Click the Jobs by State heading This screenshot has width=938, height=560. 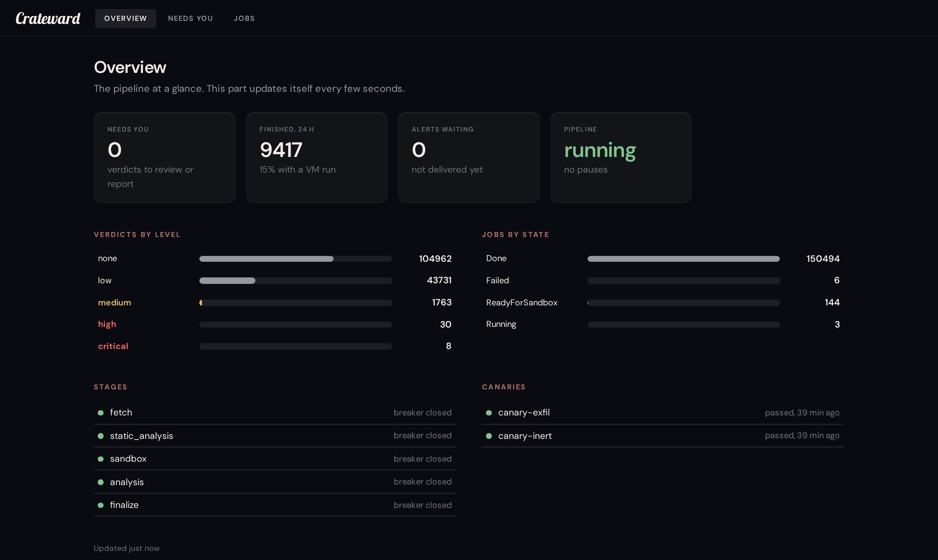pyautogui.click(x=515, y=234)
